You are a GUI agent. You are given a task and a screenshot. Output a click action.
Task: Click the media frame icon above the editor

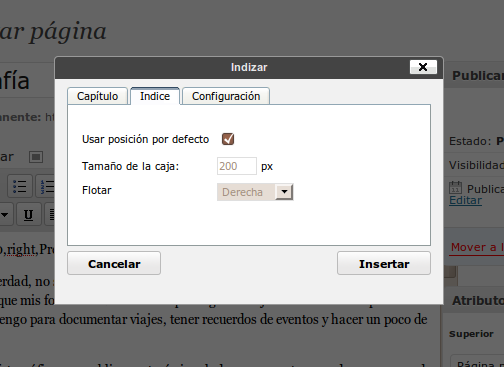pyautogui.click(x=36, y=157)
